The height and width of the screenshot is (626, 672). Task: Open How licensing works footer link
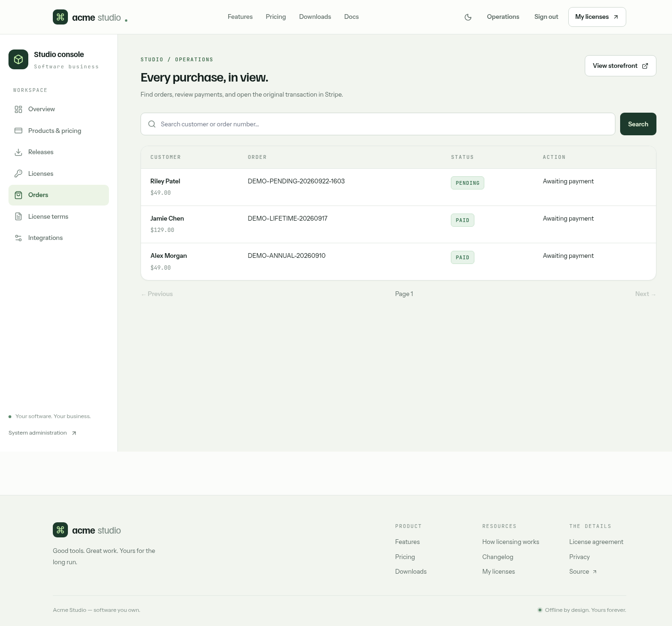tap(511, 542)
